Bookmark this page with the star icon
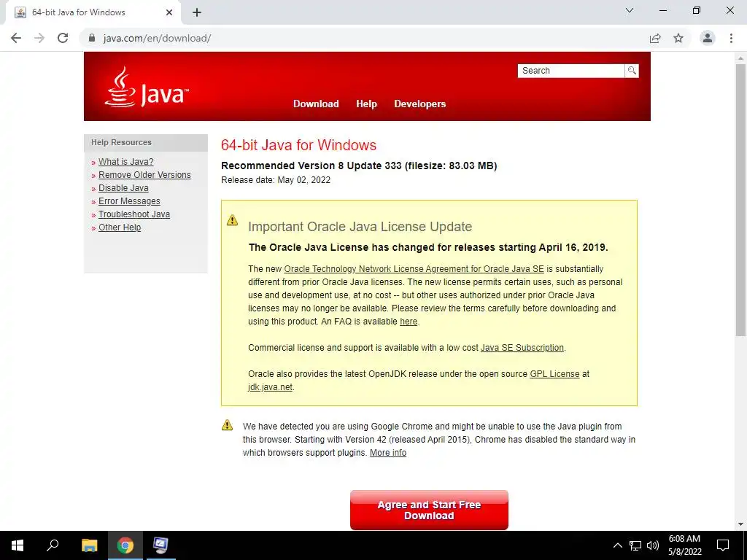747x560 pixels. tap(678, 38)
